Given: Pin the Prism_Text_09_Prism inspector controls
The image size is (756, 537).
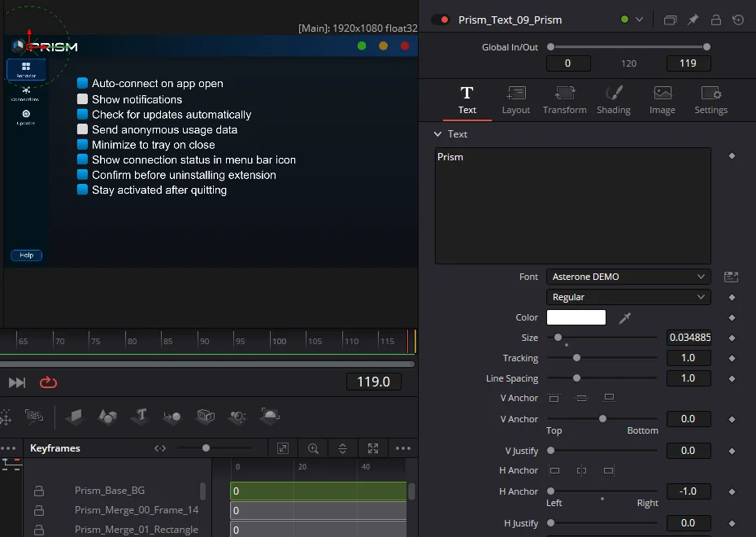Looking at the screenshot, I should pos(693,20).
